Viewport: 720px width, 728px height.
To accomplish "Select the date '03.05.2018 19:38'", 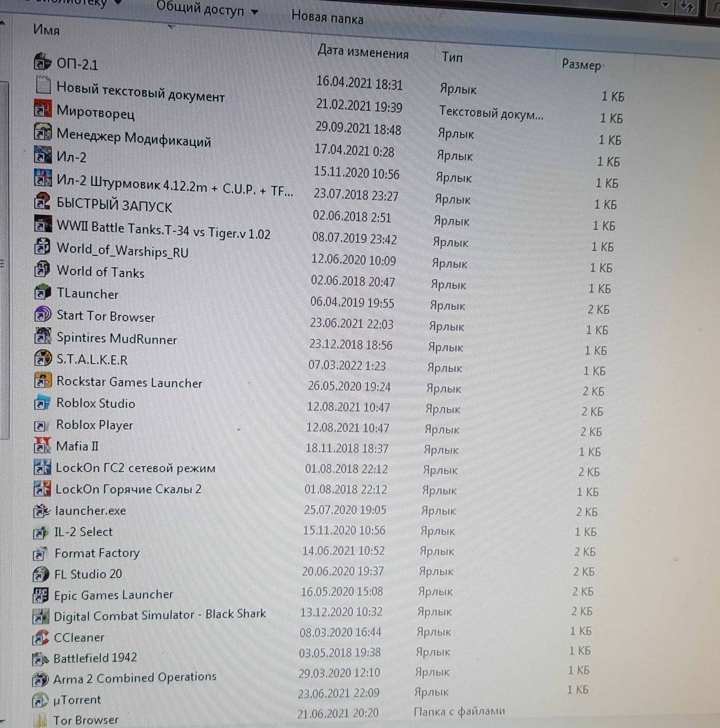I will 340,652.
